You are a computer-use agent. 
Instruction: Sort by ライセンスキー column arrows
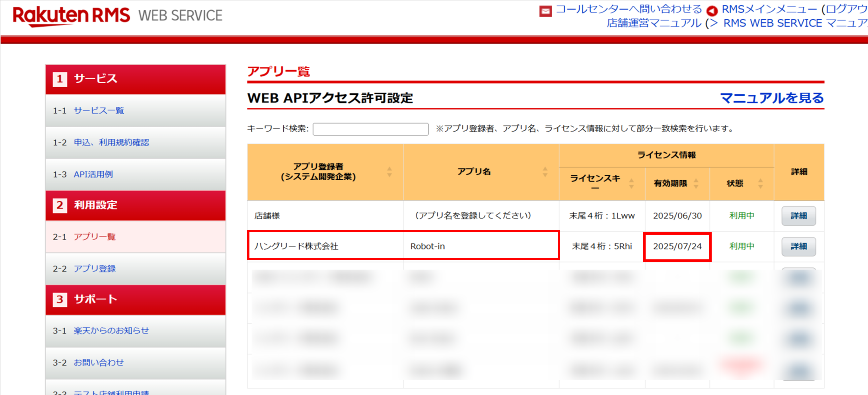(x=631, y=183)
